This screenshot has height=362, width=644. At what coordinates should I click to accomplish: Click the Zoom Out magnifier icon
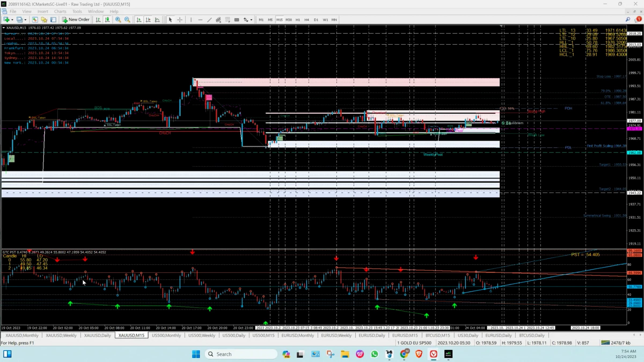(x=127, y=20)
